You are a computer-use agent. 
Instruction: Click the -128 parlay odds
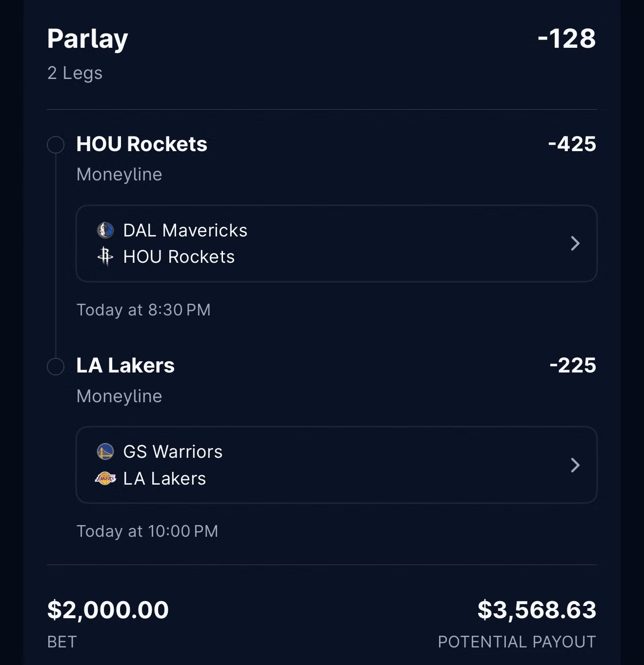point(566,39)
